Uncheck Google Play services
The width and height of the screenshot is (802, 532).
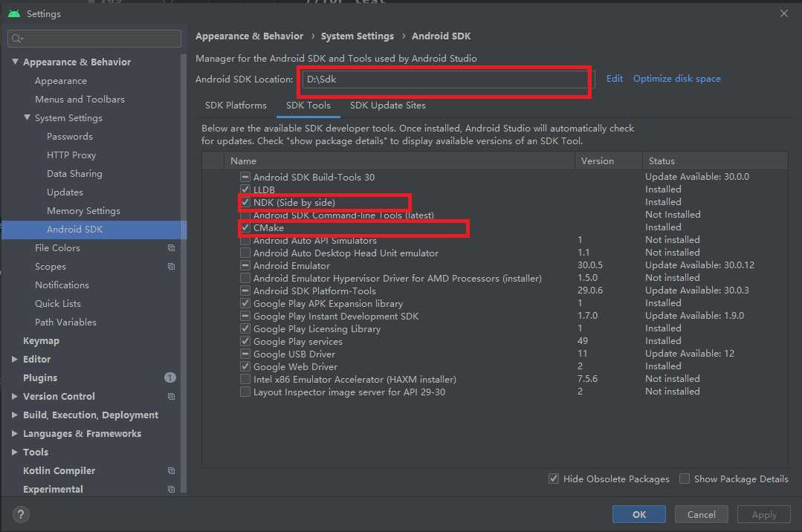click(x=245, y=341)
